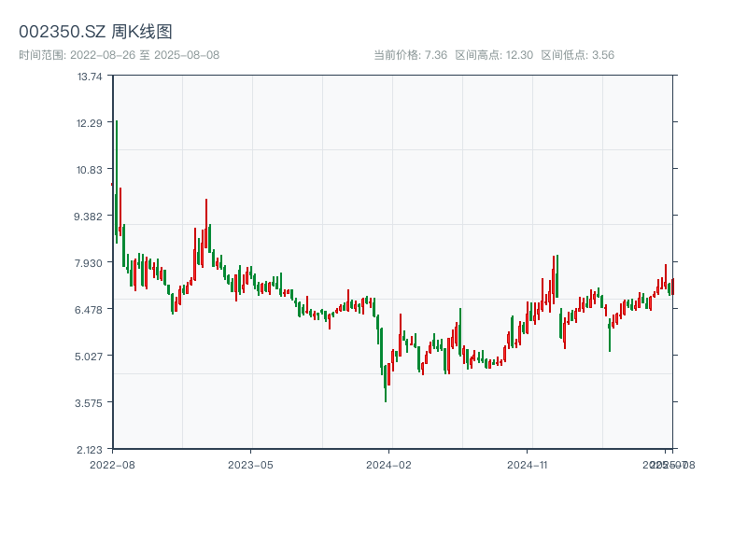Click the tallest green candle at the chart start
The image size is (747, 560).
pos(117,177)
